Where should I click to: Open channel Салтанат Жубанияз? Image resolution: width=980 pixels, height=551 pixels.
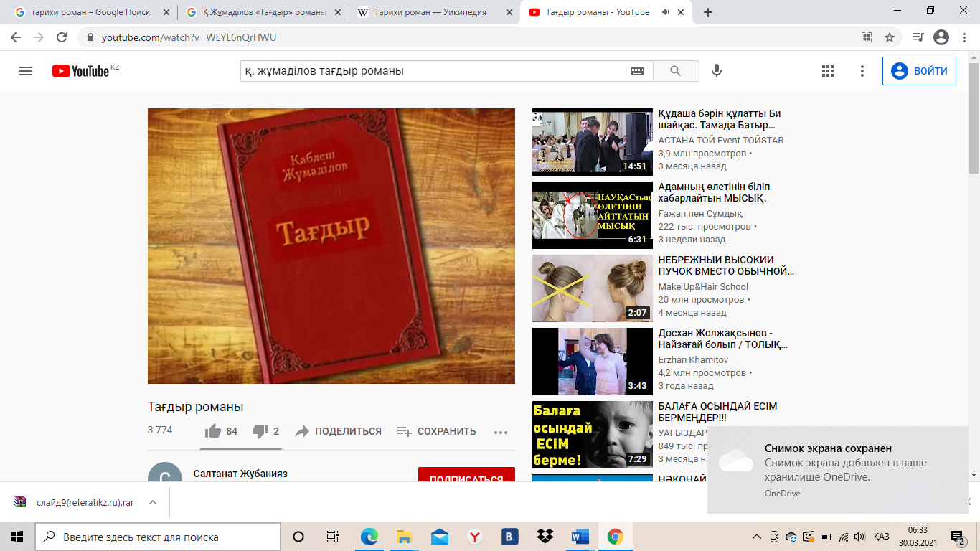click(240, 474)
